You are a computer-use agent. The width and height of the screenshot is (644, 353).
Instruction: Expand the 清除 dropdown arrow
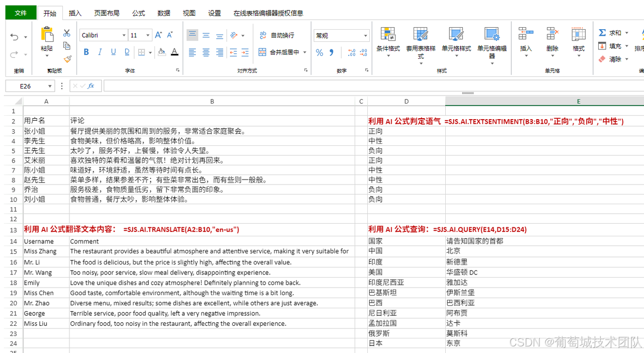(x=627, y=59)
